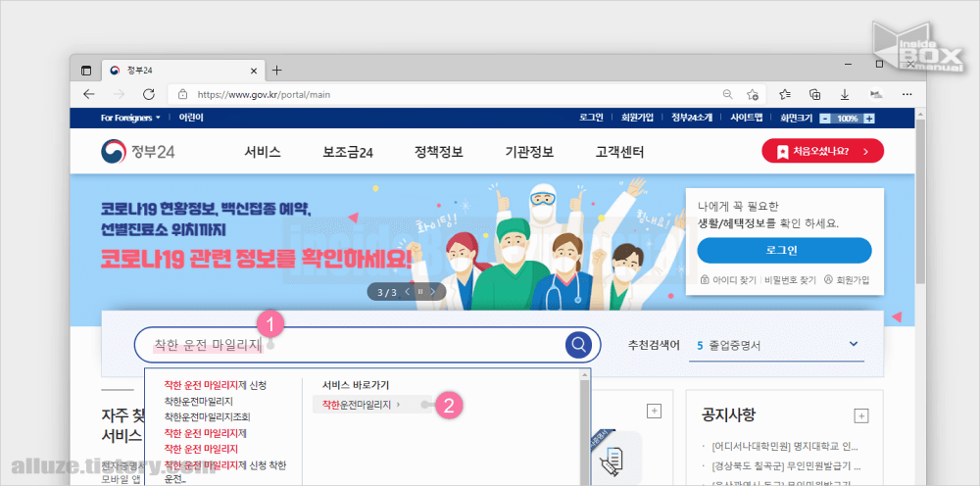Click the blue 로그인 button
Screen dimensions: 980x486
[784, 251]
